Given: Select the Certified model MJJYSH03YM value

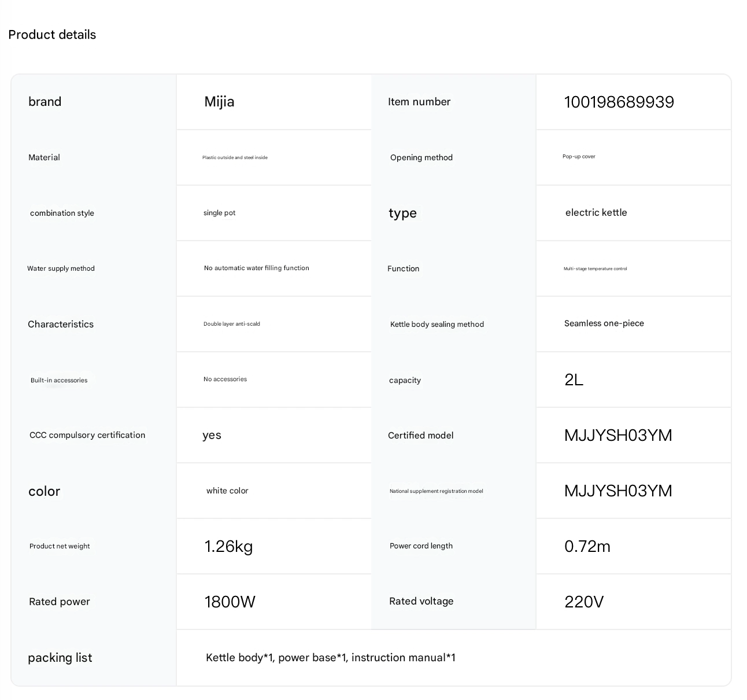Looking at the screenshot, I should (x=618, y=435).
